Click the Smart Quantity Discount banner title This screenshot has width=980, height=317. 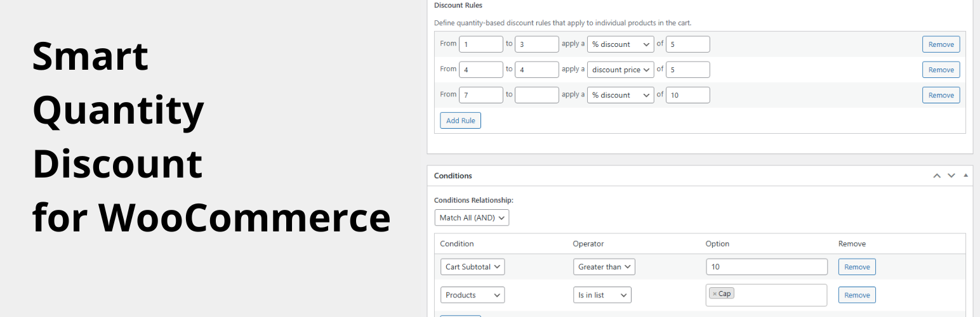[211, 137]
